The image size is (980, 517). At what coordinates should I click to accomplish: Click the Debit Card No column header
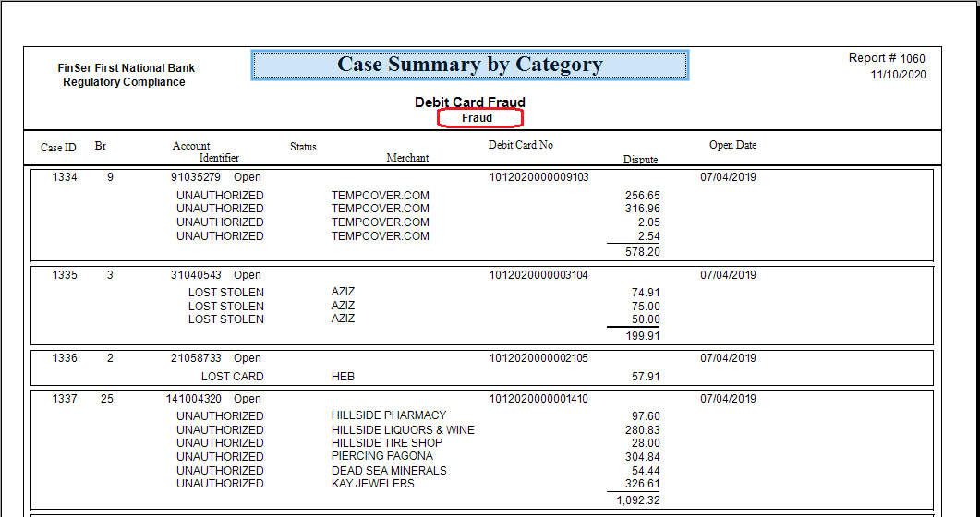520,145
